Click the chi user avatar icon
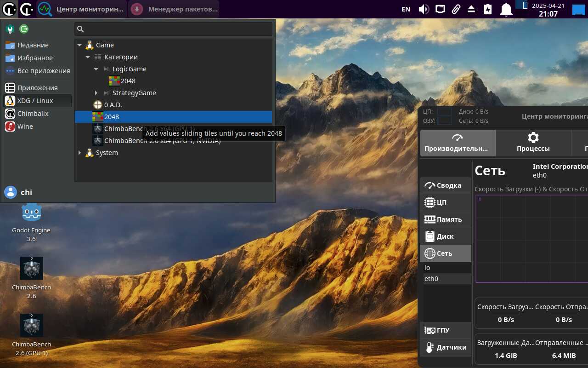The width and height of the screenshot is (588, 368). click(11, 192)
